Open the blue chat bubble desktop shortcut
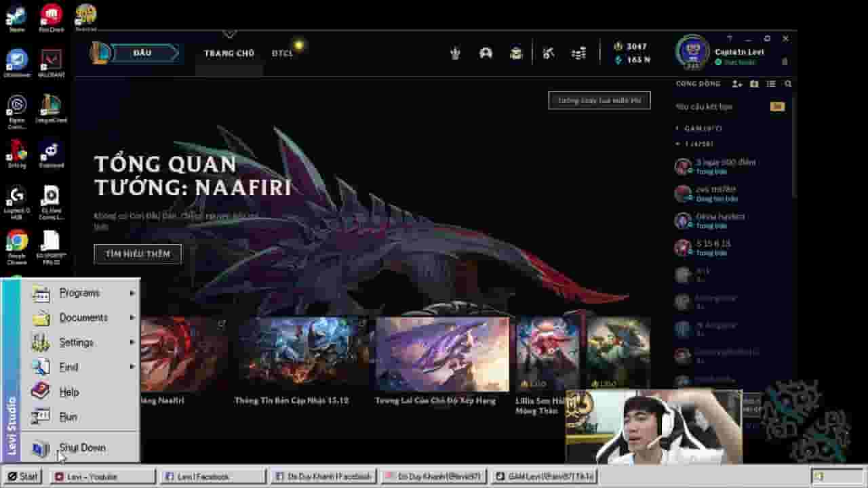868x488 pixels. 16,62
